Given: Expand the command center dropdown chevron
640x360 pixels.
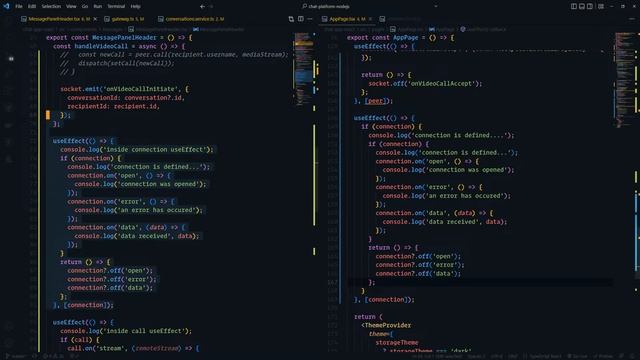Looking at the screenshot, I should (436, 7).
